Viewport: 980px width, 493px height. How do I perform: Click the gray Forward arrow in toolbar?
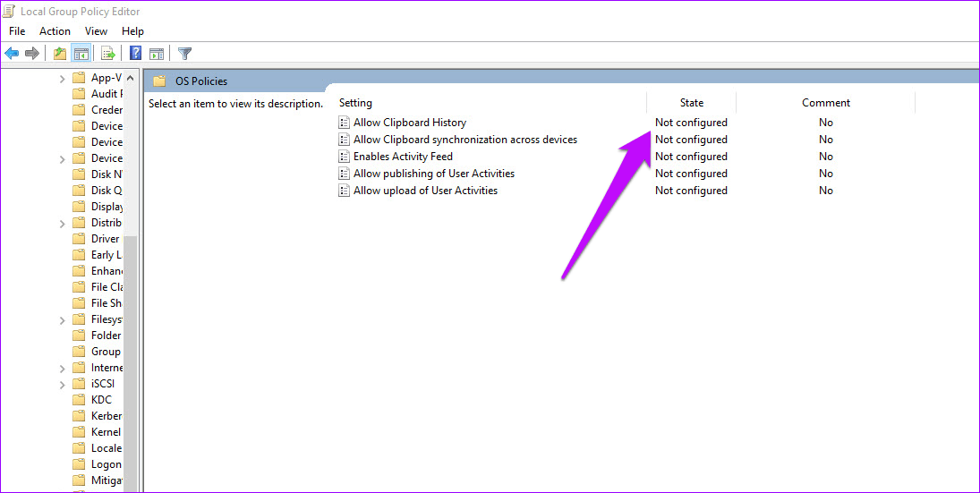(x=32, y=54)
